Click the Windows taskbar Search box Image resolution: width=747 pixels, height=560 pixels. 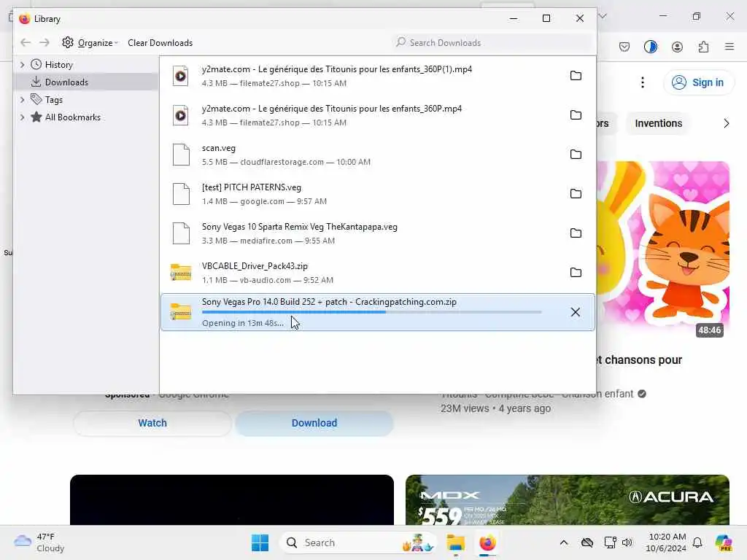[358, 542]
